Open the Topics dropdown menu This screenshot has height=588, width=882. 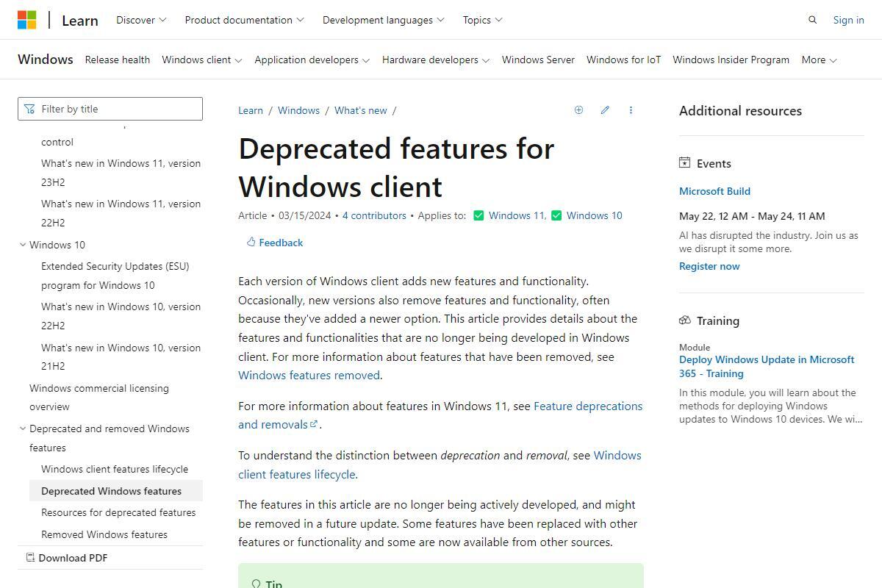click(482, 20)
